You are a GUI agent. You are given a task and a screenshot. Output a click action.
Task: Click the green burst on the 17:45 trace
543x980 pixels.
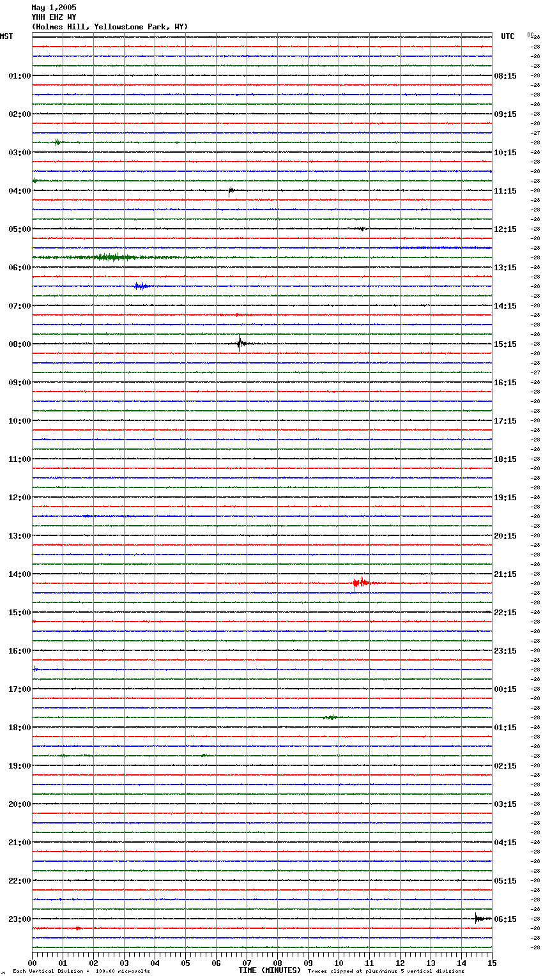click(x=330, y=717)
